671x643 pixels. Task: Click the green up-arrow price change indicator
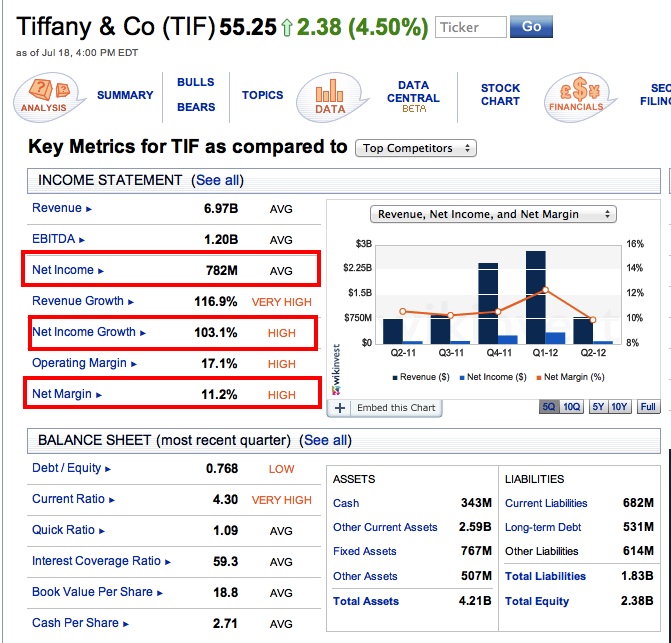pos(287,27)
